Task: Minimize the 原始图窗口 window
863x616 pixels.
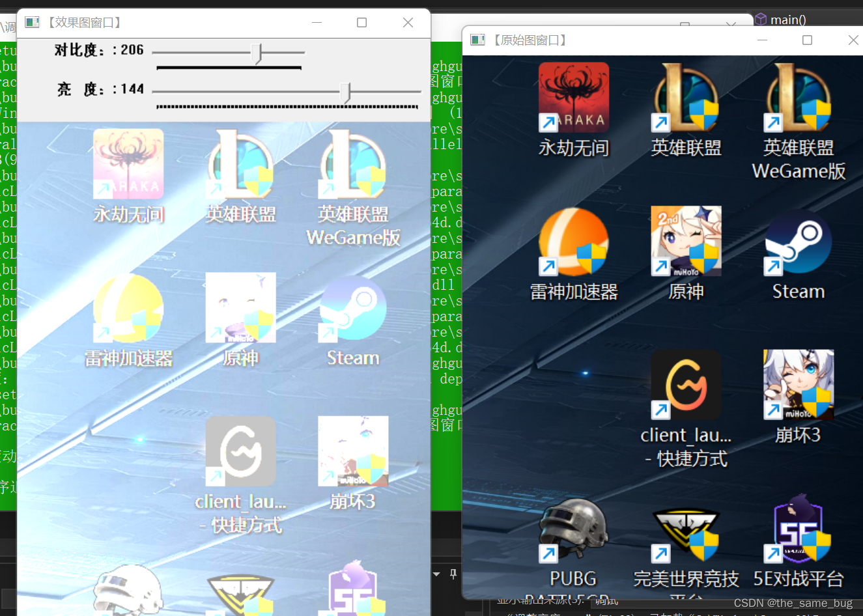Action: point(762,40)
